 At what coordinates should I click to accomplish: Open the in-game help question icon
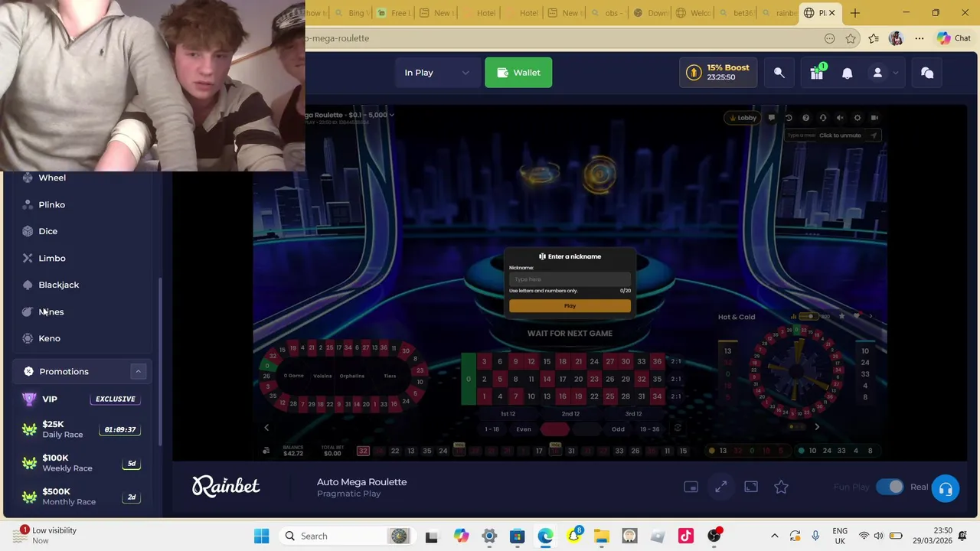point(805,118)
